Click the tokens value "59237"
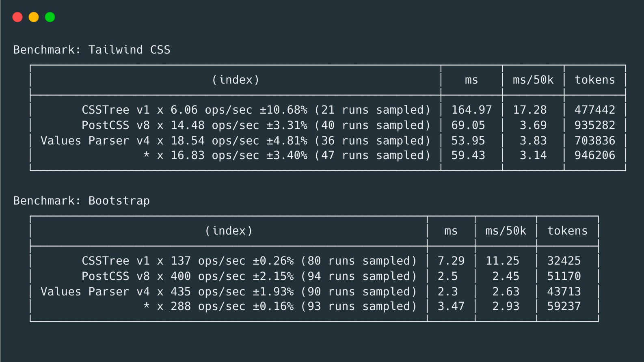Image resolution: width=644 pixels, height=362 pixels. [564, 306]
